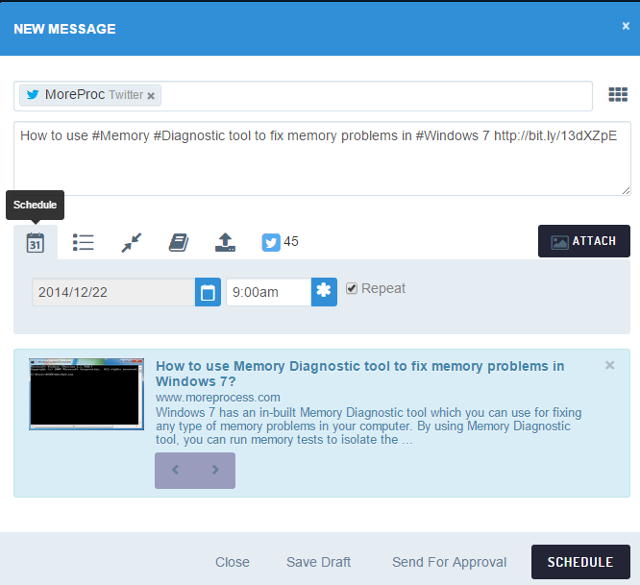Viewport: 640px width, 585px height.
Task: Open the queue list tab icon
Action: 83,242
